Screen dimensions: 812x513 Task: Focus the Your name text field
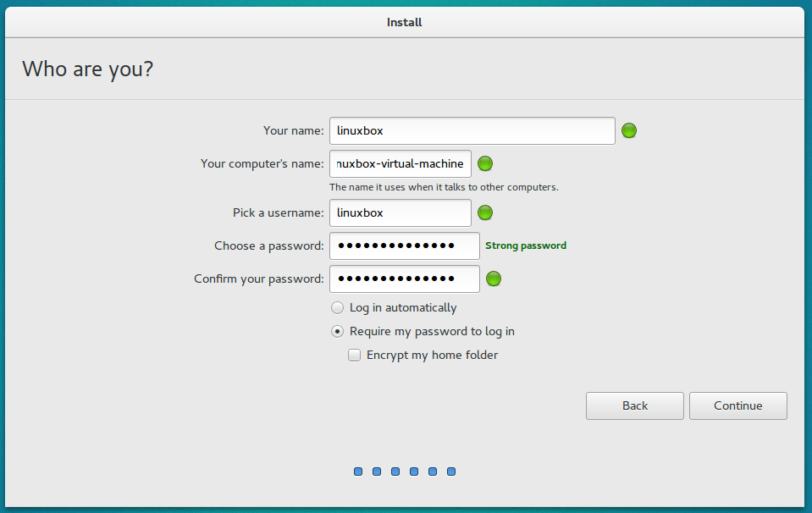pyautogui.click(x=472, y=130)
